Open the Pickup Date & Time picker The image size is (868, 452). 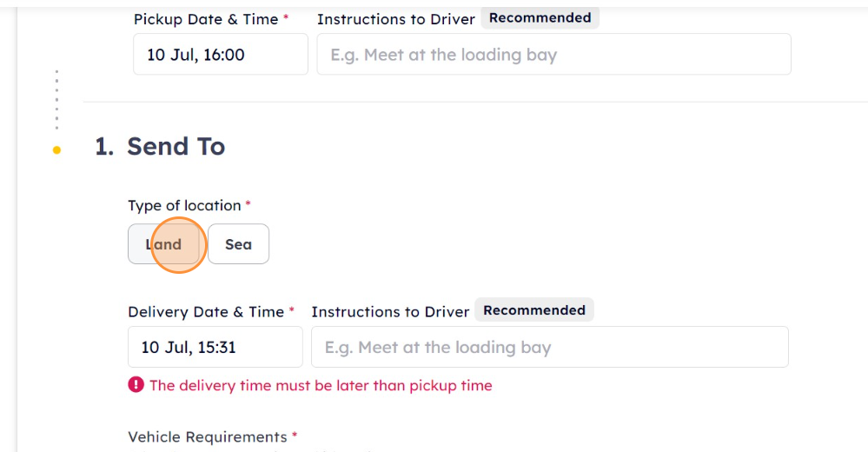click(221, 54)
